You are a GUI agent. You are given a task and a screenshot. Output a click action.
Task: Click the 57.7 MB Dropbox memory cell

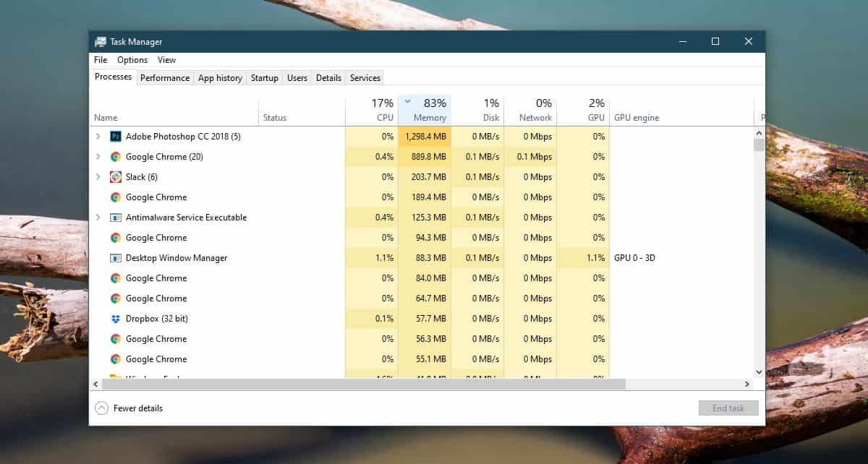pyautogui.click(x=425, y=318)
